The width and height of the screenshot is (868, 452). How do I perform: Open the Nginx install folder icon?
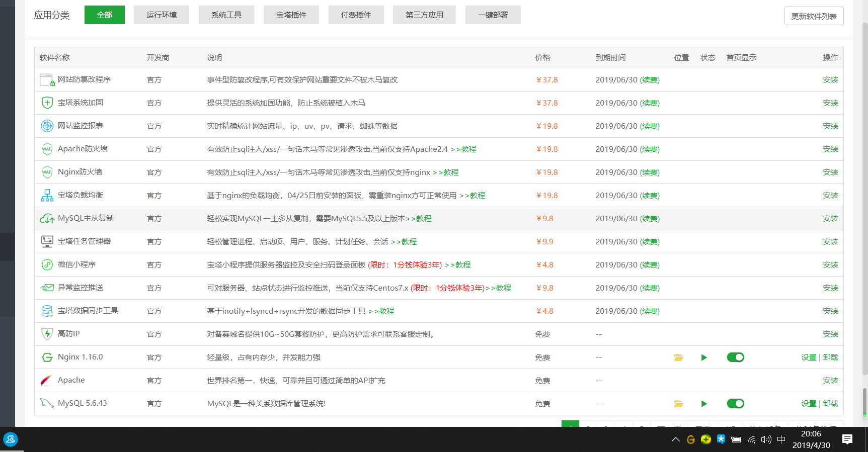coord(678,357)
